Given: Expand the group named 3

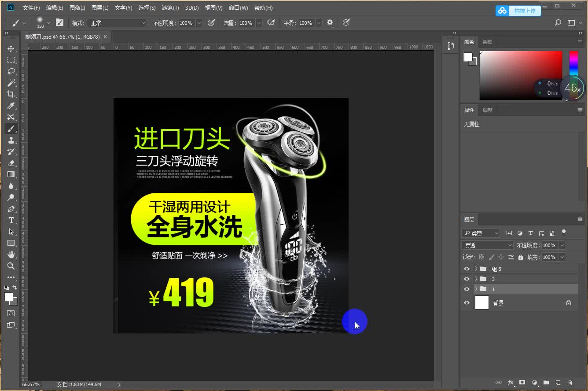Looking at the screenshot, I should (476, 279).
